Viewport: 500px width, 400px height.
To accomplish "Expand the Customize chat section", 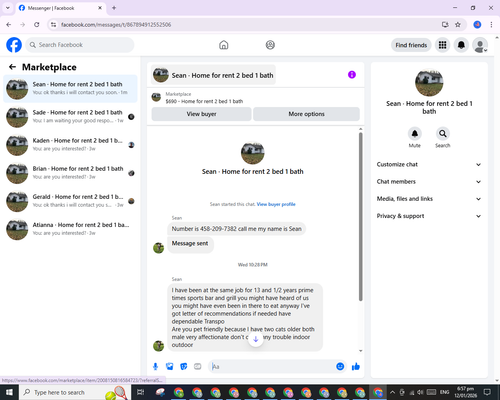I will pos(429,164).
